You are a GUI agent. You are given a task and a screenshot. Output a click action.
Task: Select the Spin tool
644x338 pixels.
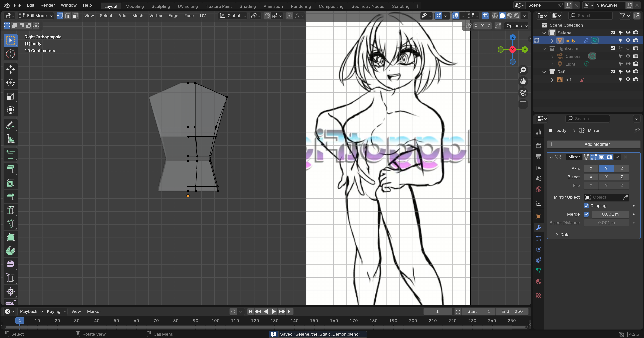10,251
